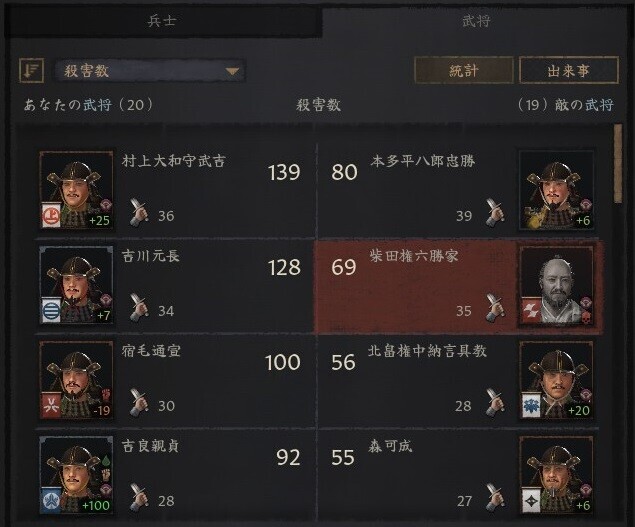Click 村上大和守武吉's clan banner icon

(51, 215)
